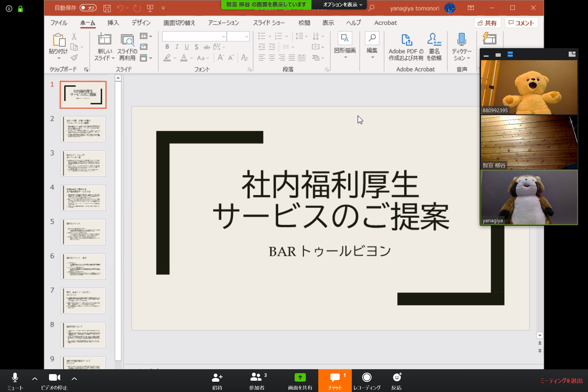
Task: Toggle Strikethrough formatting
Action: pos(207,47)
